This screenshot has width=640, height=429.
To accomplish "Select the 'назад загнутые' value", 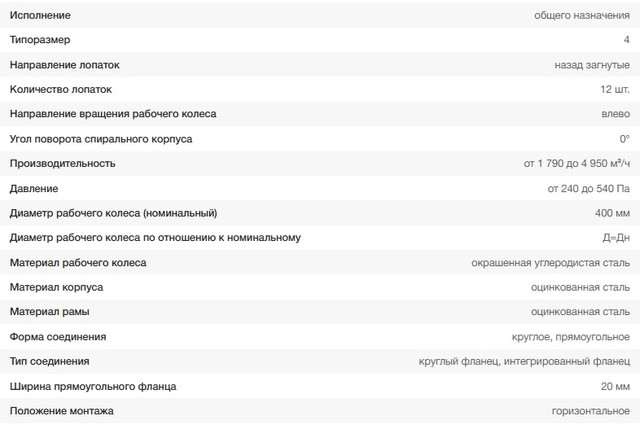I will point(592,65).
